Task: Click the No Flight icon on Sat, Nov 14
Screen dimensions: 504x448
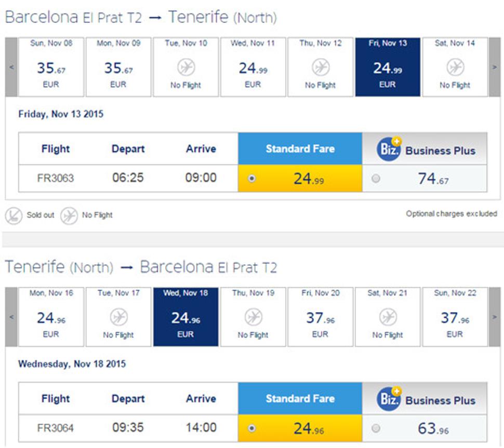Action: [455, 67]
